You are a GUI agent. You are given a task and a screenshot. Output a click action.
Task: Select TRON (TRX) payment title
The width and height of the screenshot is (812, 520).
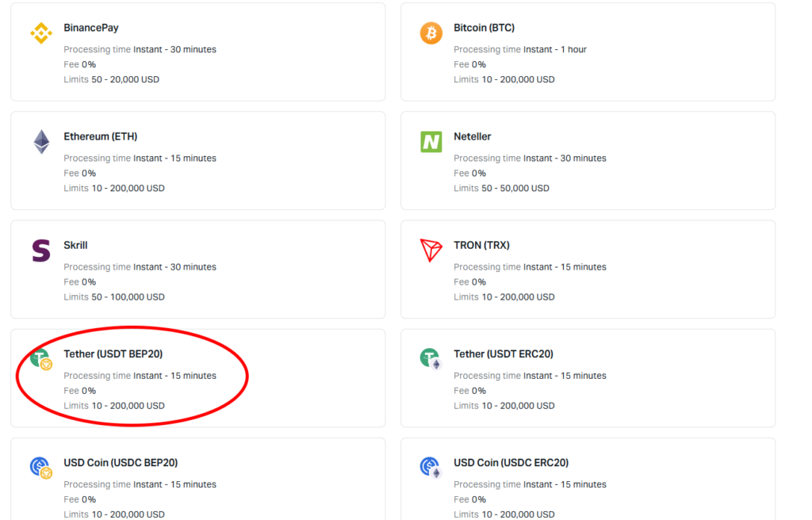481,245
